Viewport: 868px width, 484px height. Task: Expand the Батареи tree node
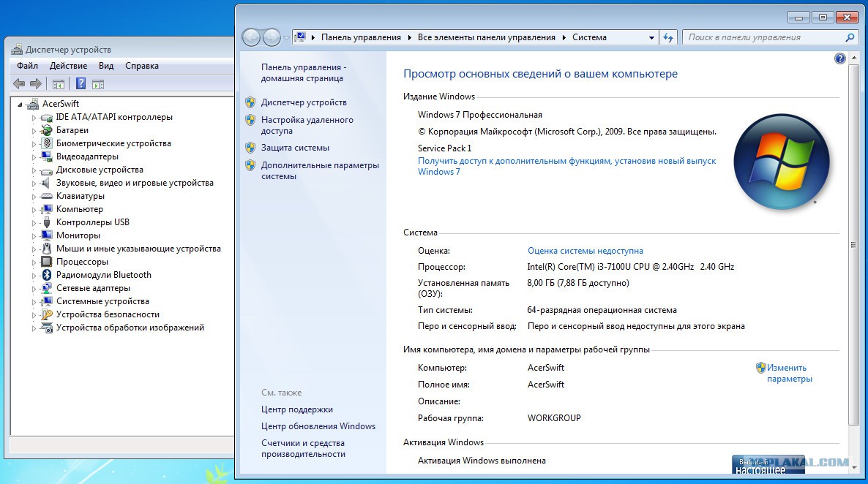[34, 131]
